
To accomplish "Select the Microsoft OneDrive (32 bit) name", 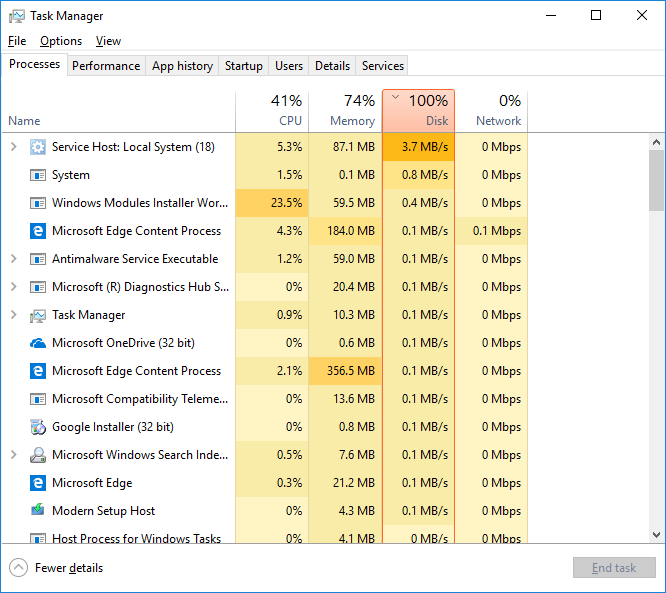I will 123,343.
